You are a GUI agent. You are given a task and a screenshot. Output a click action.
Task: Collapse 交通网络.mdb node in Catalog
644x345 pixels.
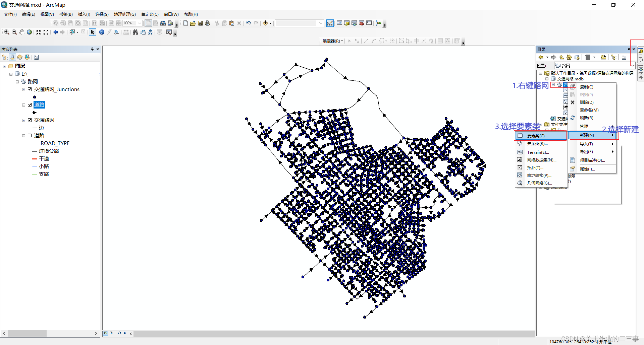point(547,79)
